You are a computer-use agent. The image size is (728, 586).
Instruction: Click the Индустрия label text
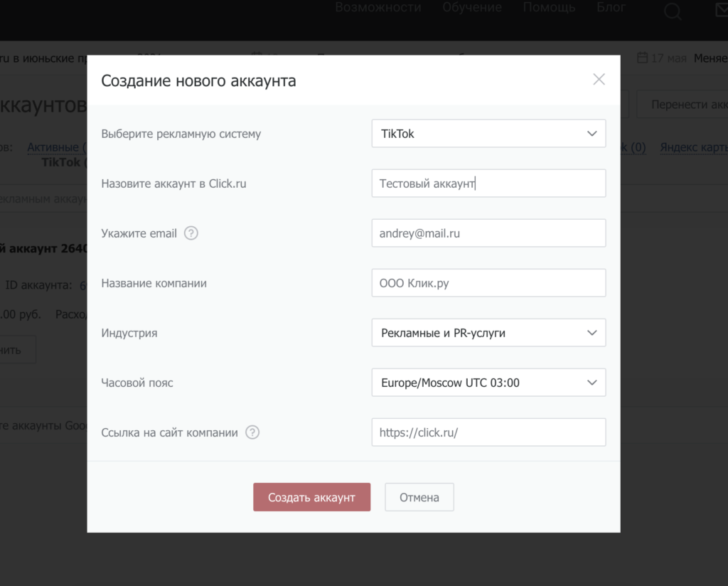click(x=129, y=333)
